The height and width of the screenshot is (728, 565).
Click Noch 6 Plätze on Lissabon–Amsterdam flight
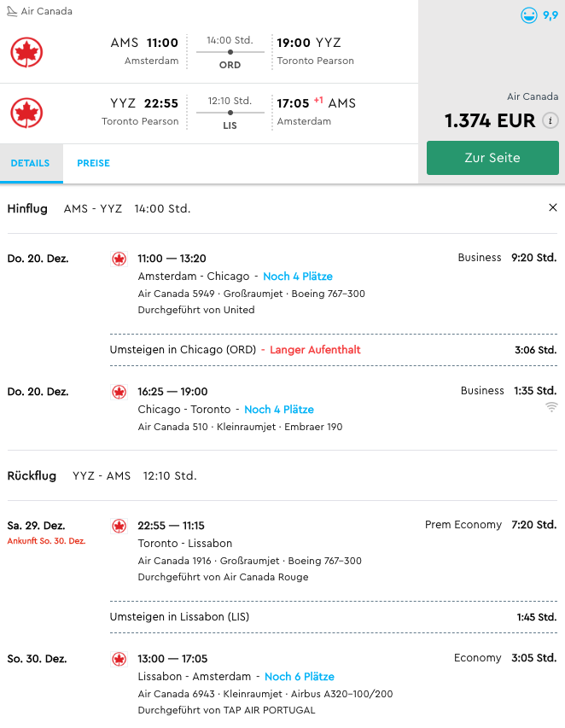point(300,677)
